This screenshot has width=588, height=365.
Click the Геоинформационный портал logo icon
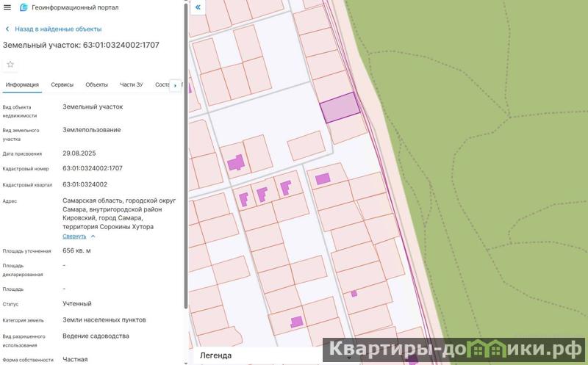pos(24,7)
